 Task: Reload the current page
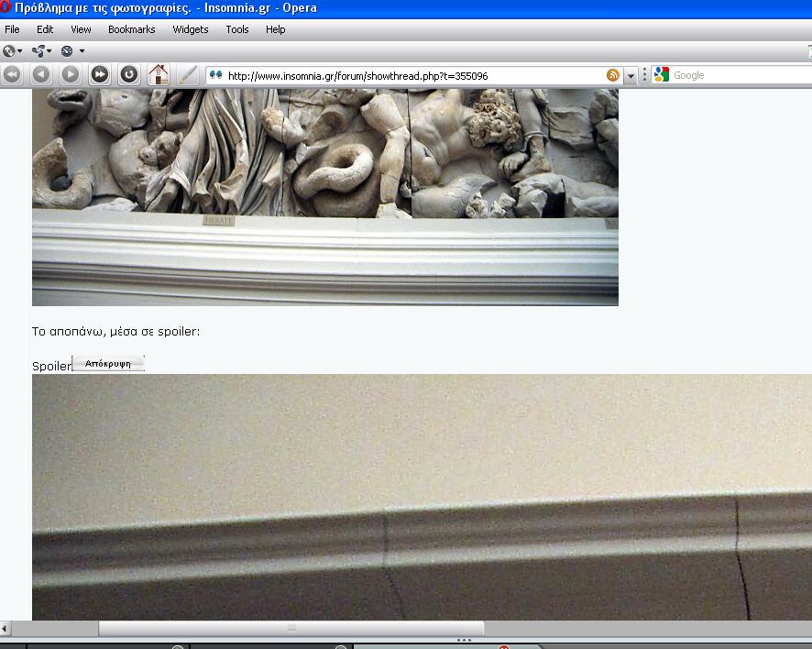[129, 74]
